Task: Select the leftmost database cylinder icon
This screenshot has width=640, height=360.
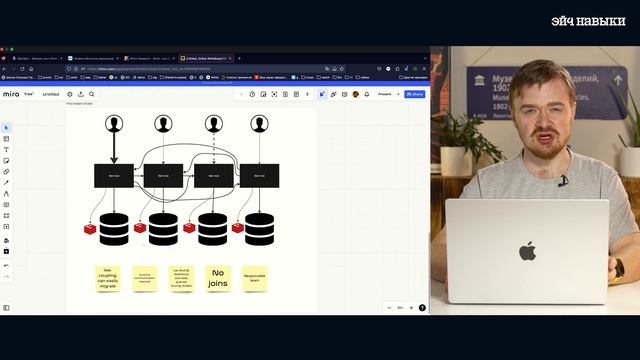Action: 114,229
